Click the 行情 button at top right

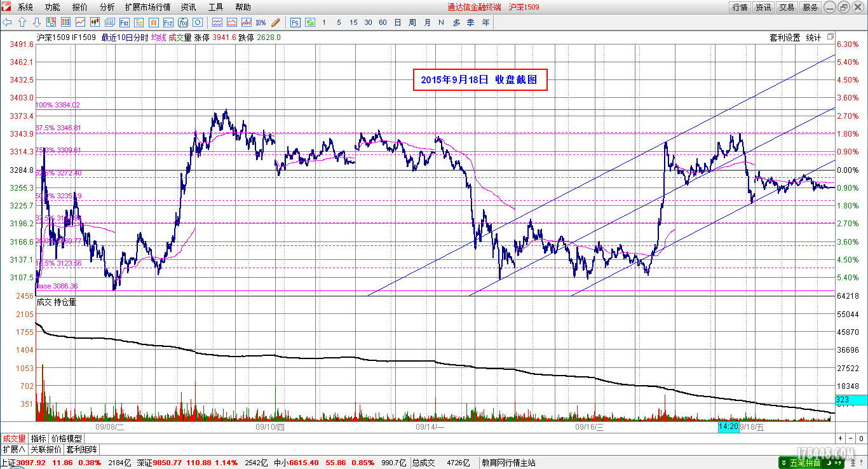click(740, 7)
